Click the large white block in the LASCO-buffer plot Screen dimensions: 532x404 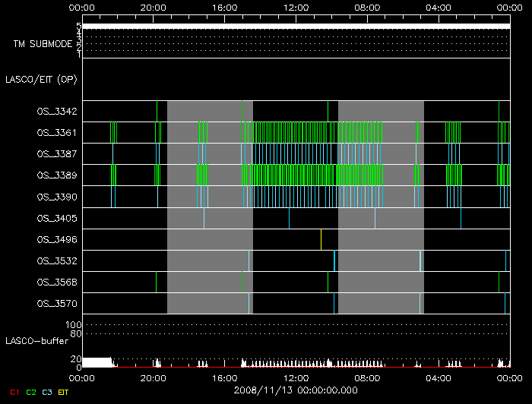[96, 362]
